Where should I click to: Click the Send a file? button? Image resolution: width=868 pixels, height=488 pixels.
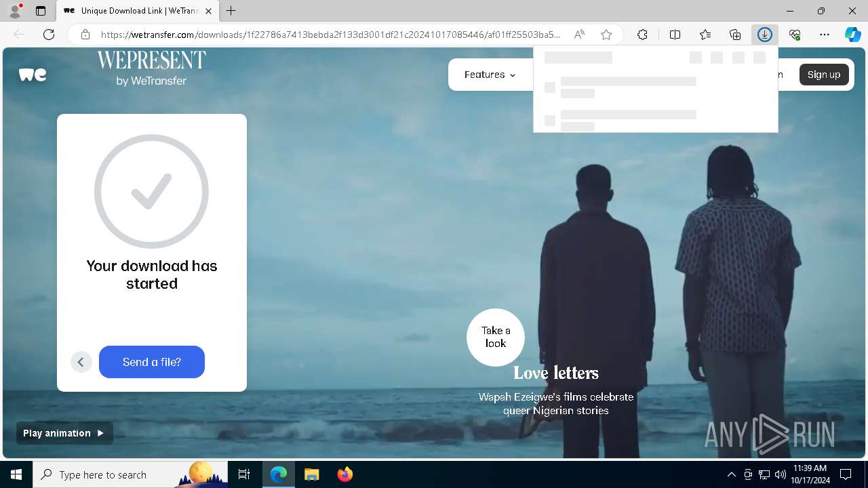tap(152, 362)
